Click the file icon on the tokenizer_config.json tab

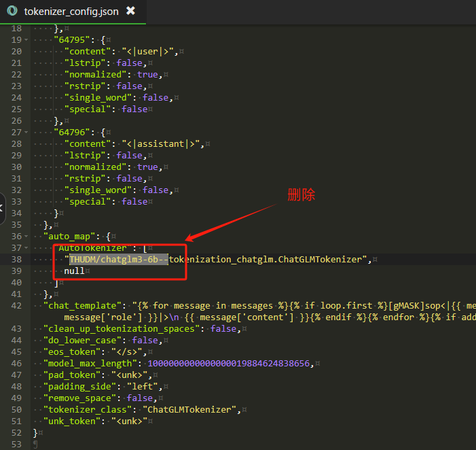click(x=12, y=11)
